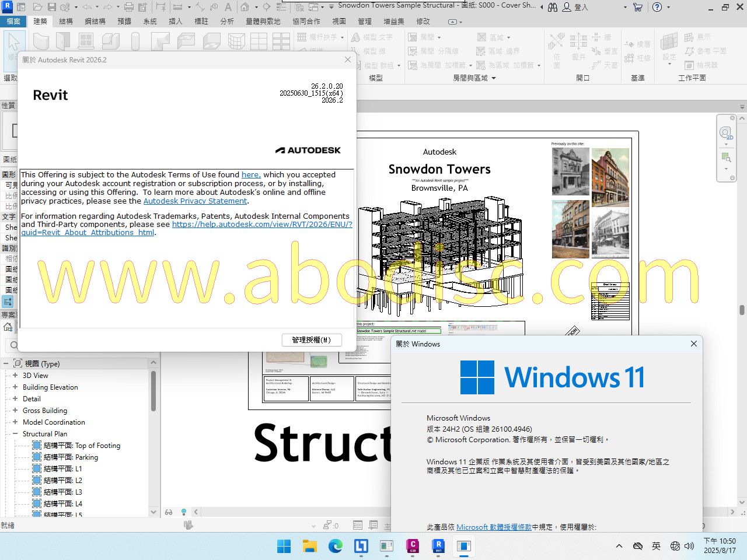This screenshot has height=560, width=747.
Task: Click the binoculars search icon in title bar
Action: point(552,7)
